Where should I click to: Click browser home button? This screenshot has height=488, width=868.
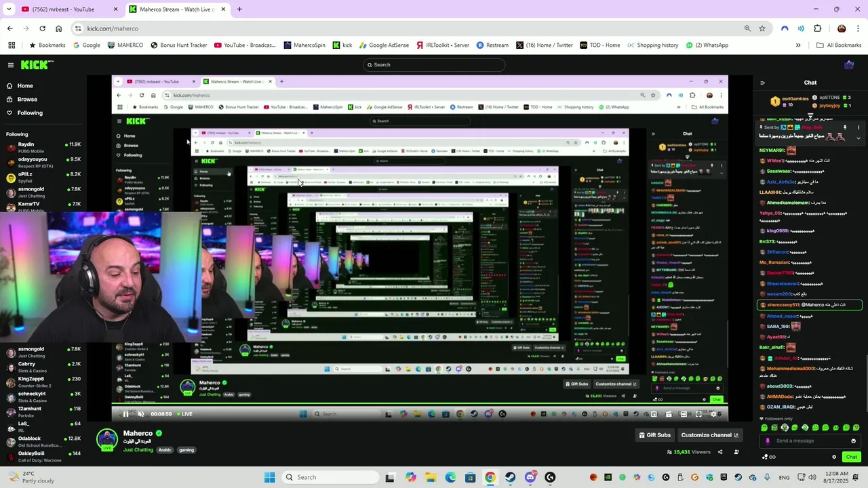pyautogui.click(x=58, y=28)
